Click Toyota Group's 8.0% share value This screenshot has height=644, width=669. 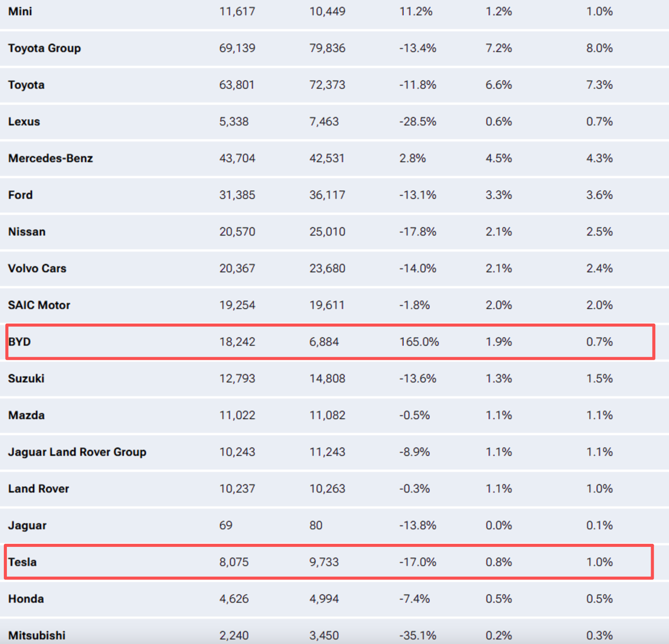[x=599, y=48]
